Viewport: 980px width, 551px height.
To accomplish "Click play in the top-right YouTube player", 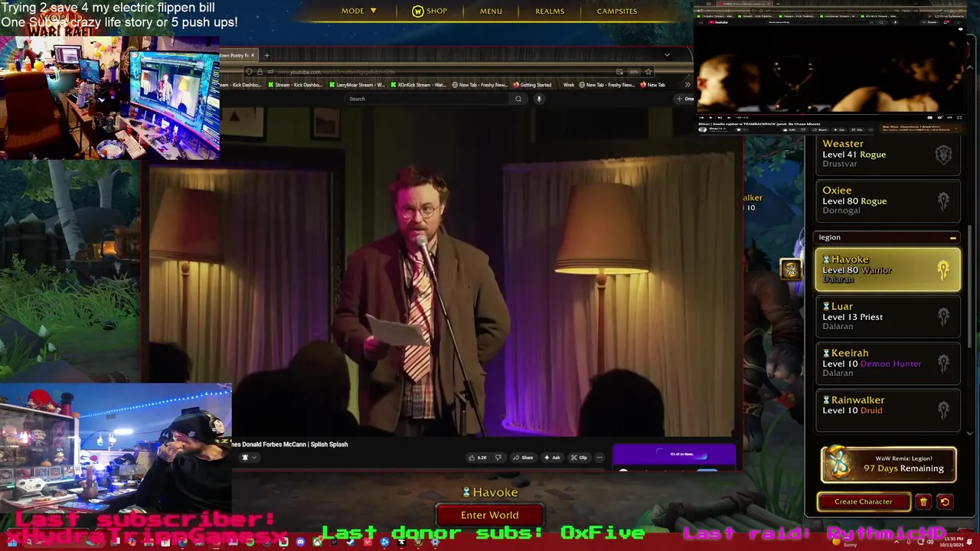I will [x=710, y=117].
